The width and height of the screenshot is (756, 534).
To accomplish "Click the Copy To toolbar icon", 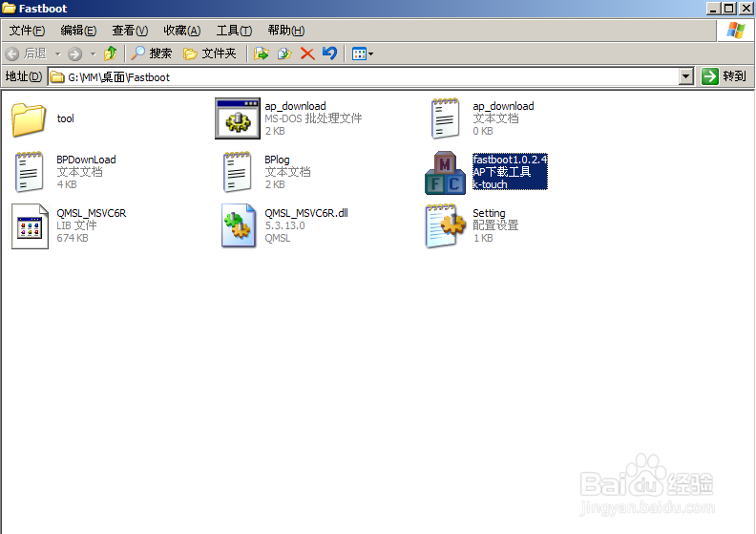I will [284, 53].
